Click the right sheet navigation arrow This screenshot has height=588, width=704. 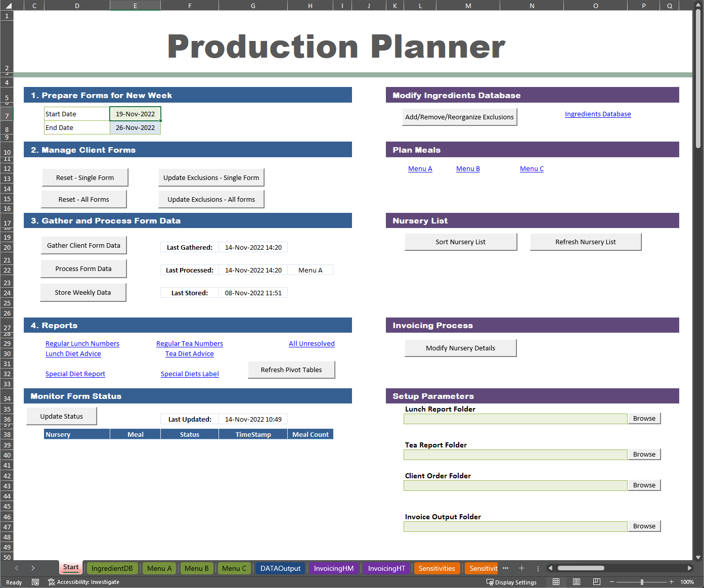tap(33, 568)
